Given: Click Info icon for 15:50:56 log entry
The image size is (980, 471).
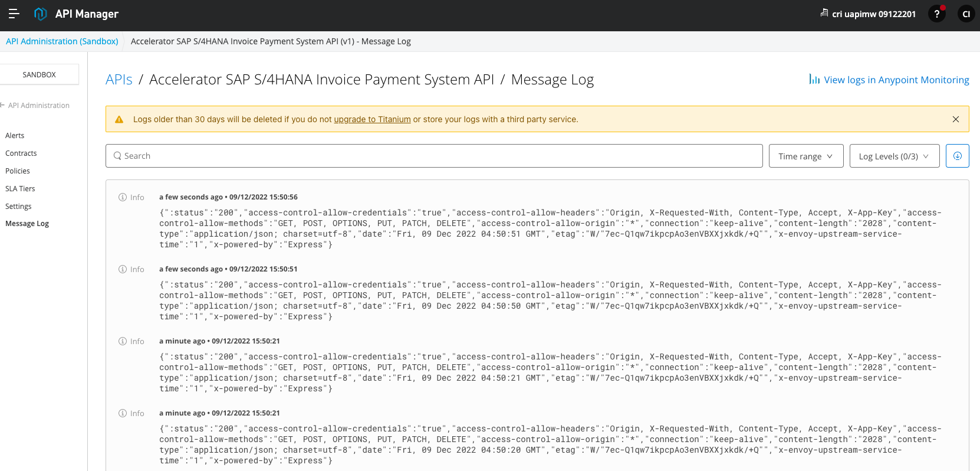Looking at the screenshot, I should 123,197.
